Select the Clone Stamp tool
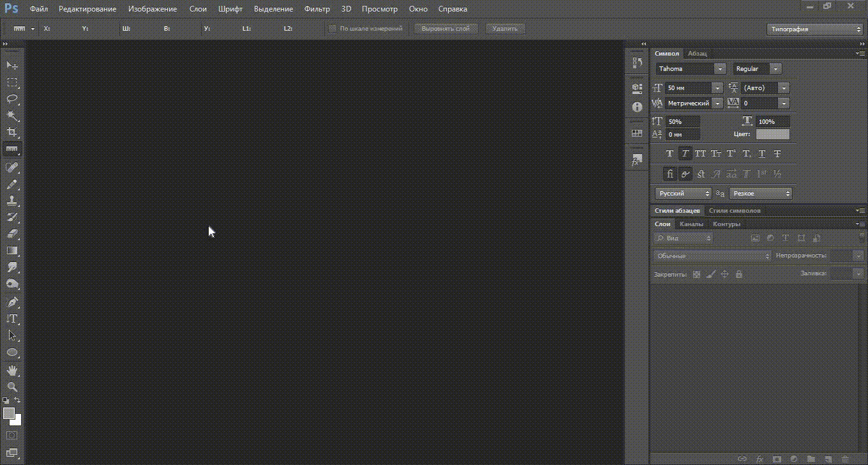The height and width of the screenshot is (465, 868). tap(12, 201)
